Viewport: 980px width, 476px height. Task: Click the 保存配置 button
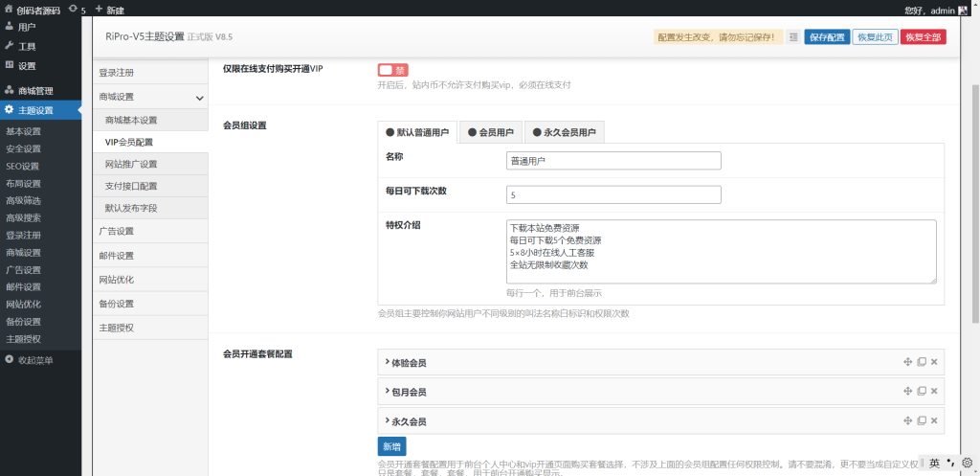click(x=827, y=37)
